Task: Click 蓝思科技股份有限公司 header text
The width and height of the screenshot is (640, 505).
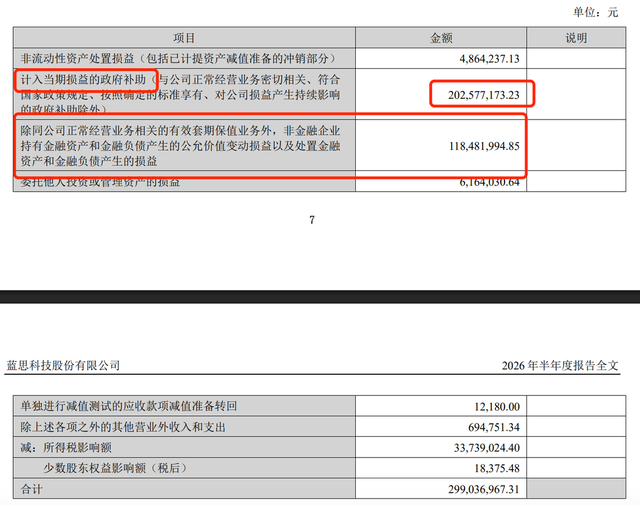Action: point(63,365)
